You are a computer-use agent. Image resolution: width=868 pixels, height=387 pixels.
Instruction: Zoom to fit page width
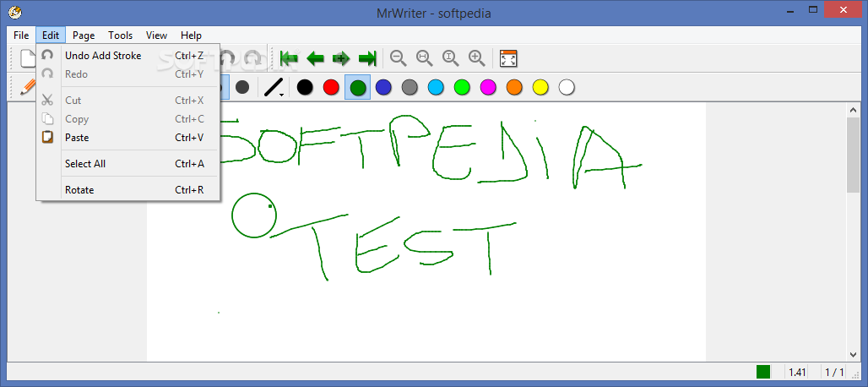click(424, 58)
